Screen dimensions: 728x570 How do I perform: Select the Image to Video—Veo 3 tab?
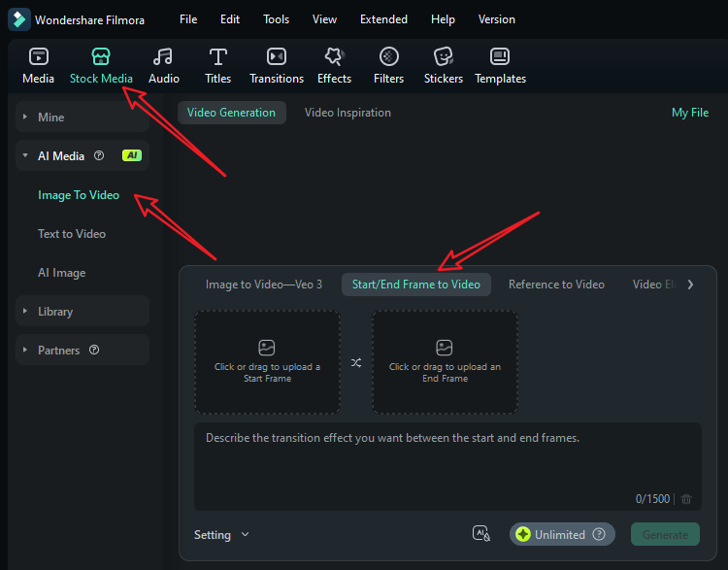[x=264, y=285]
